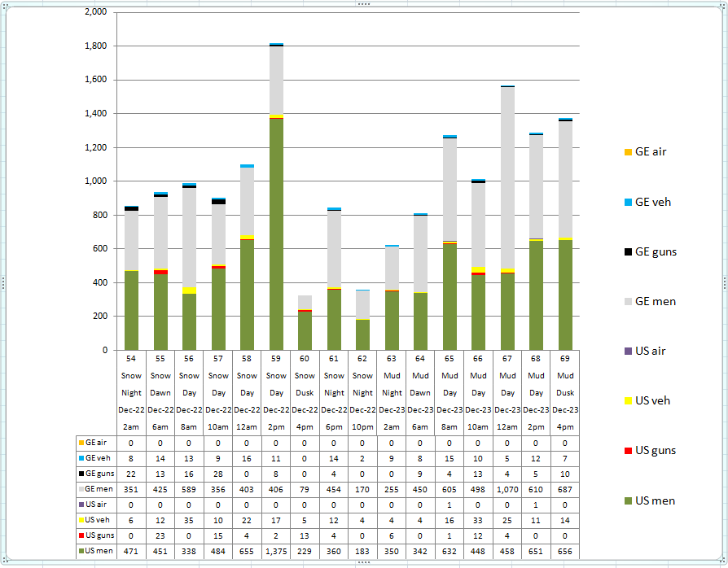Click the '229' cell in the US men row
Screen dimensions: 728x568
pos(305,551)
